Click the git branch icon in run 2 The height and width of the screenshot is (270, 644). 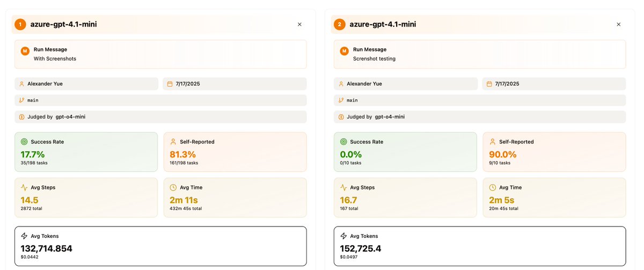[x=341, y=100]
